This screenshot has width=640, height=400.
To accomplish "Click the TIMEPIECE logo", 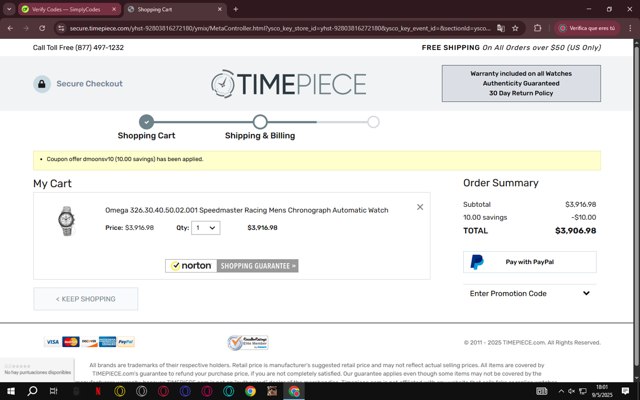I will coord(288,84).
